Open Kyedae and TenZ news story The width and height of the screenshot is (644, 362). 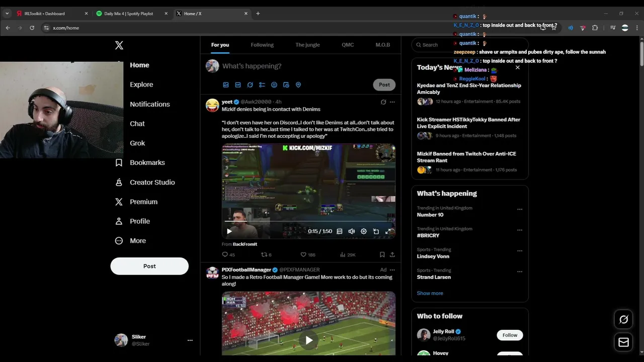[469, 93]
